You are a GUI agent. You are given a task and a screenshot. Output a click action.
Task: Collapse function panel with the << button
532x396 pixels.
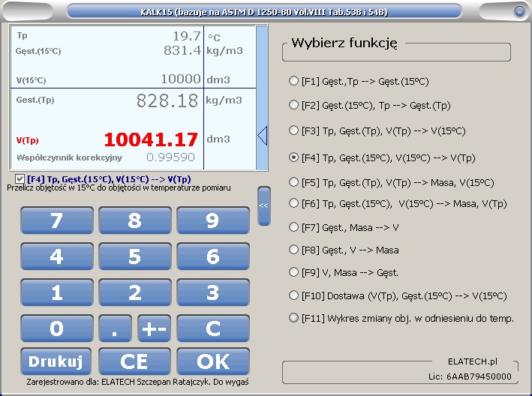pyautogui.click(x=264, y=205)
